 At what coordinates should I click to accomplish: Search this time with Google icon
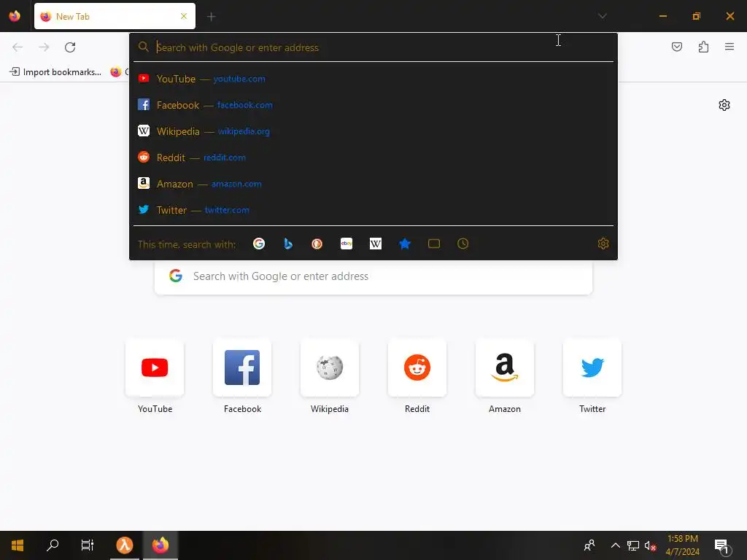[x=259, y=244]
